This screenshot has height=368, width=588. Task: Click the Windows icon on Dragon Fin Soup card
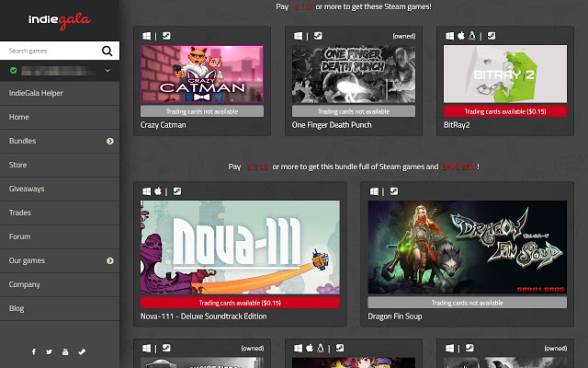pyautogui.click(x=374, y=191)
